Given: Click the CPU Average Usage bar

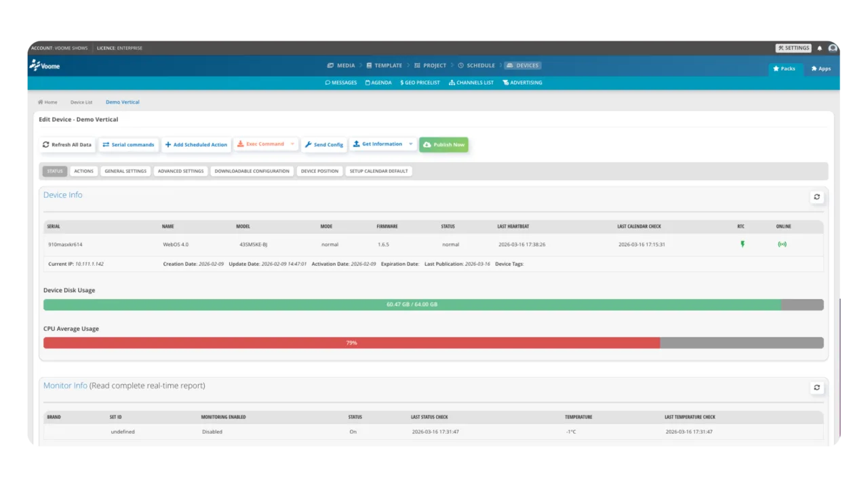Looking at the screenshot, I should (x=351, y=343).
